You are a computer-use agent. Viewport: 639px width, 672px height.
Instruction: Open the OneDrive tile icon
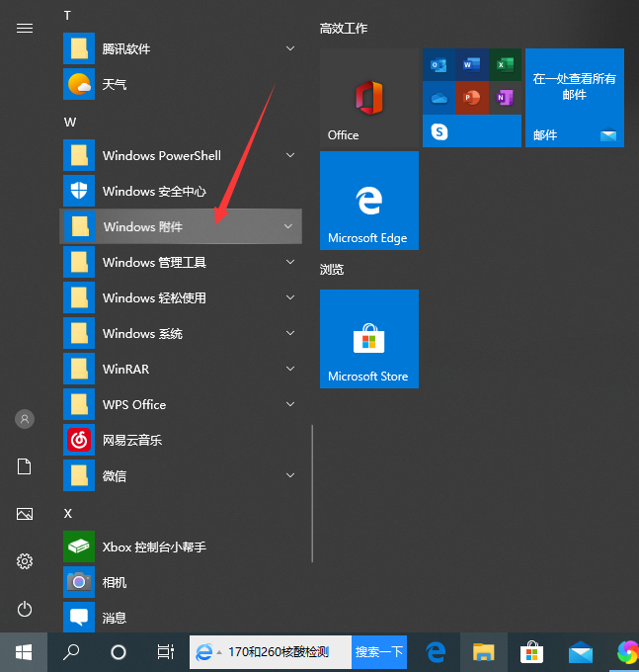pyautogui.click(x=439, y=98)
